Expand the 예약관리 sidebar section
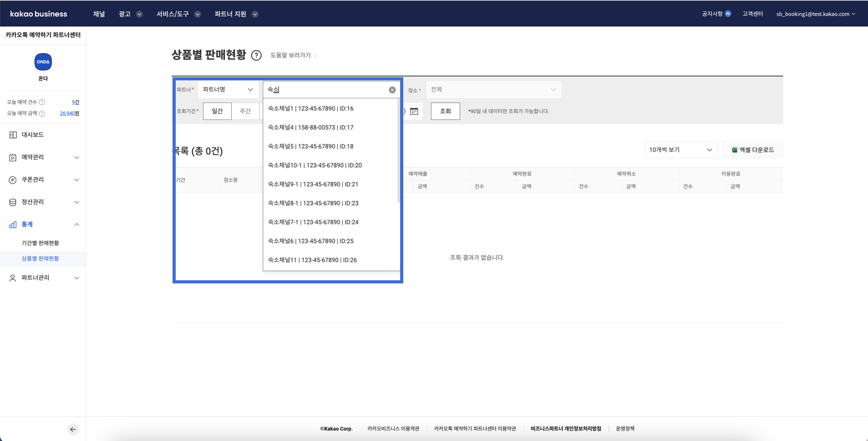 pos(43,158)
